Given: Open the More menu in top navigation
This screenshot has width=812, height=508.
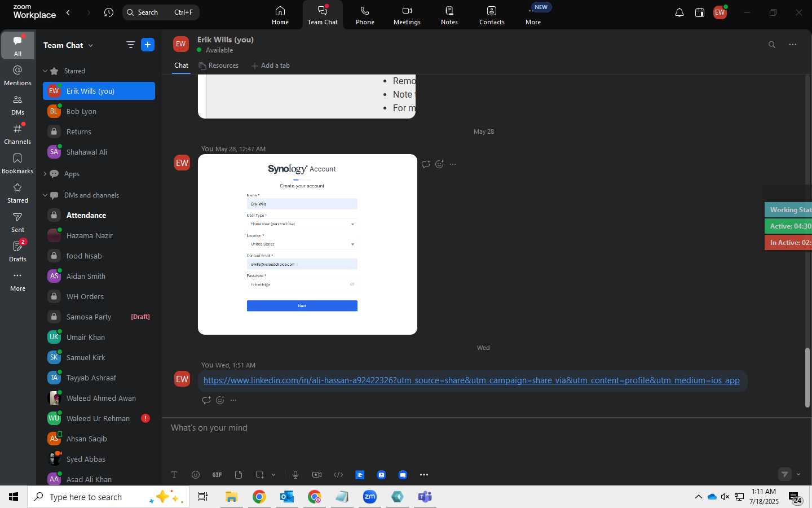Looking at the screenshot, I should pos(533,15).
